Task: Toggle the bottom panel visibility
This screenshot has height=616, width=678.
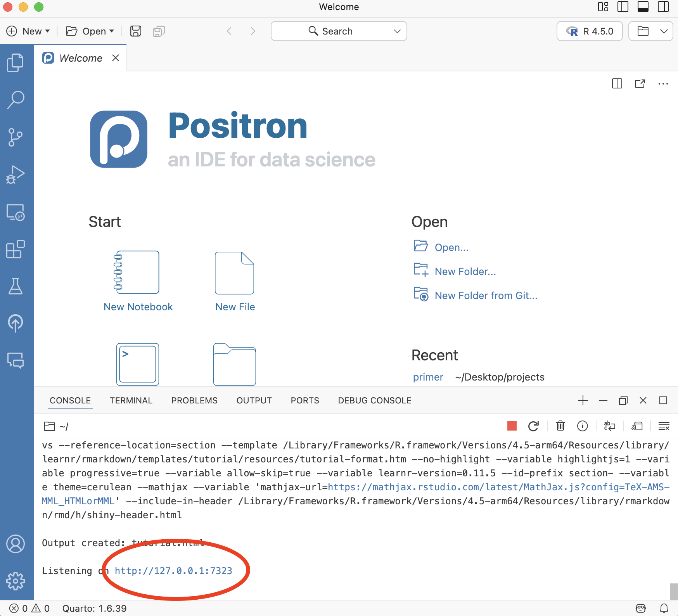Action: 643,7
